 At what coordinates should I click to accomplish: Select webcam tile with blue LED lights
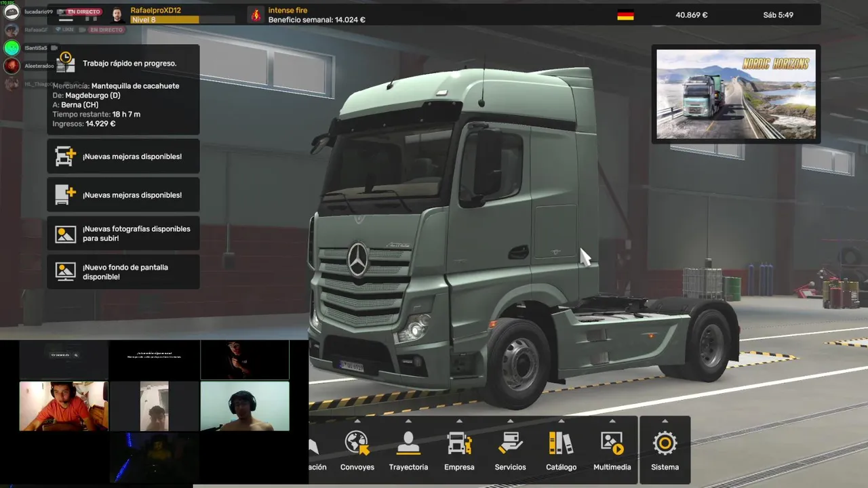pos(155,457)
